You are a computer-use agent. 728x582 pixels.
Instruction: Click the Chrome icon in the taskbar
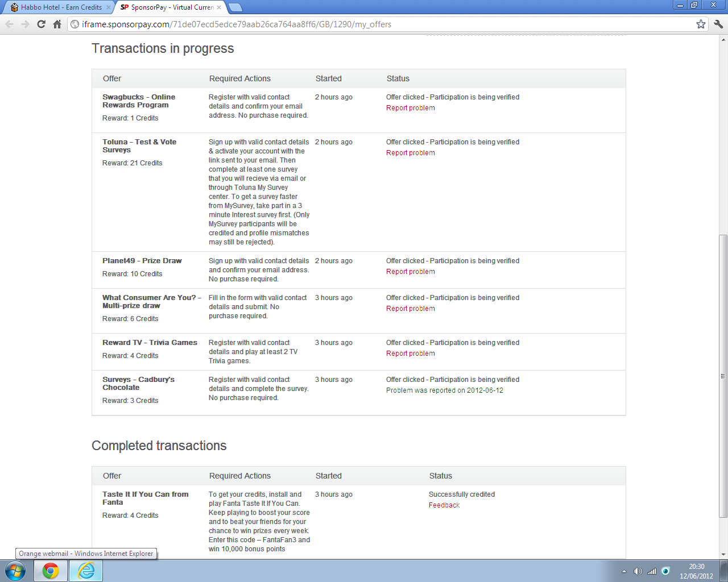[x=51, y=571]
